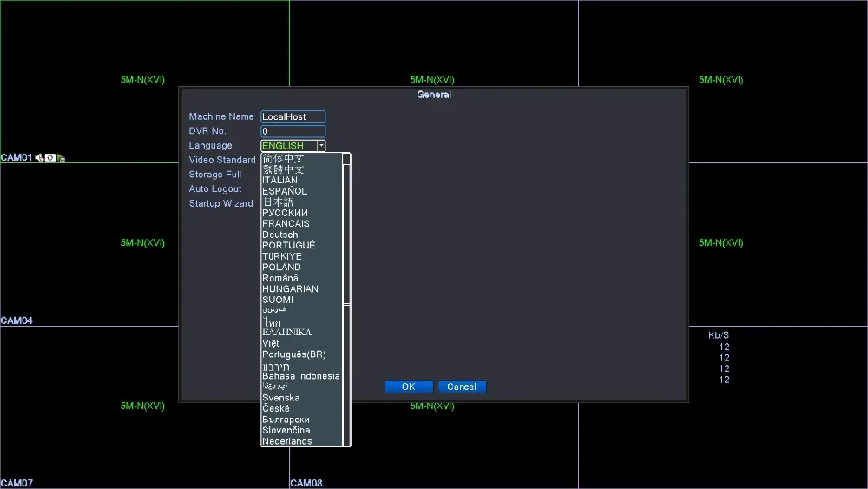Select Português(BR) language entry
Viewport: 868px width, 489px height.
click(x=294, y=354)
